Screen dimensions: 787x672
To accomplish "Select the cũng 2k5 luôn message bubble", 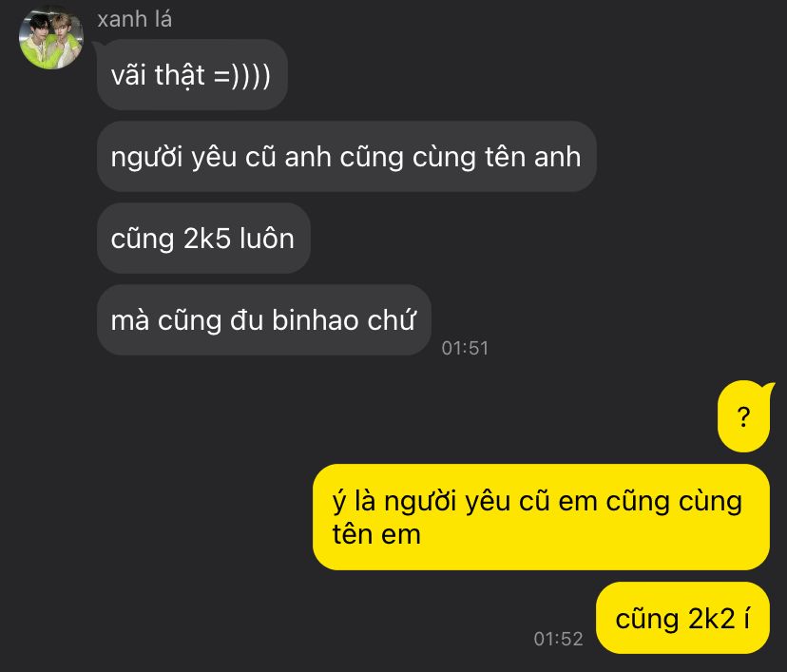I will tap(203, 239).
